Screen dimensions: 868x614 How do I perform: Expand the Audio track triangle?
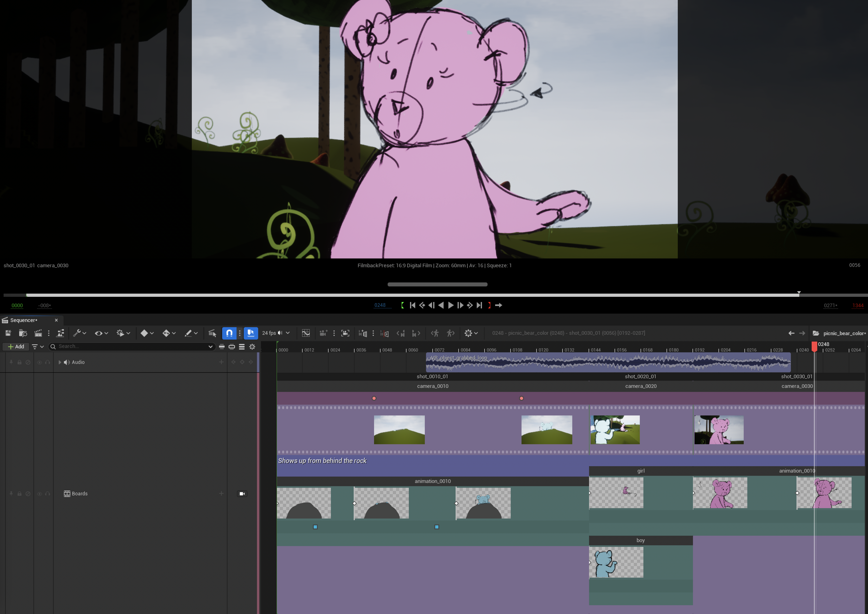click(x=60, y=362)
